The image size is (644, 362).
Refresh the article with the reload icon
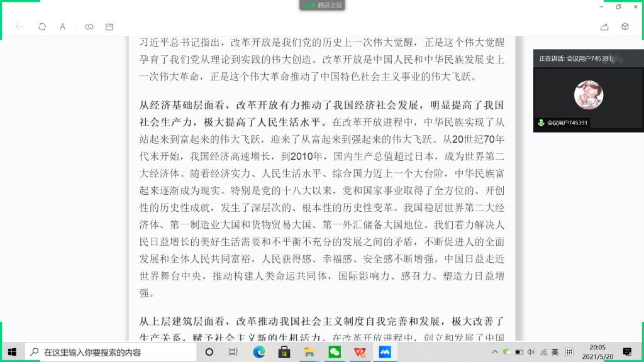42,27
